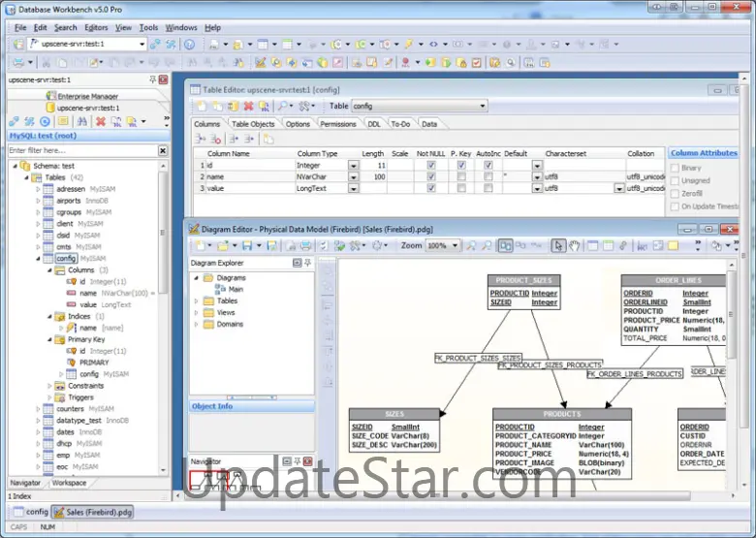Viewport: 756px width, 538px height.
Task: Click the magnifier search icon in Table Editor toolbar
Action: coord(283,106)
